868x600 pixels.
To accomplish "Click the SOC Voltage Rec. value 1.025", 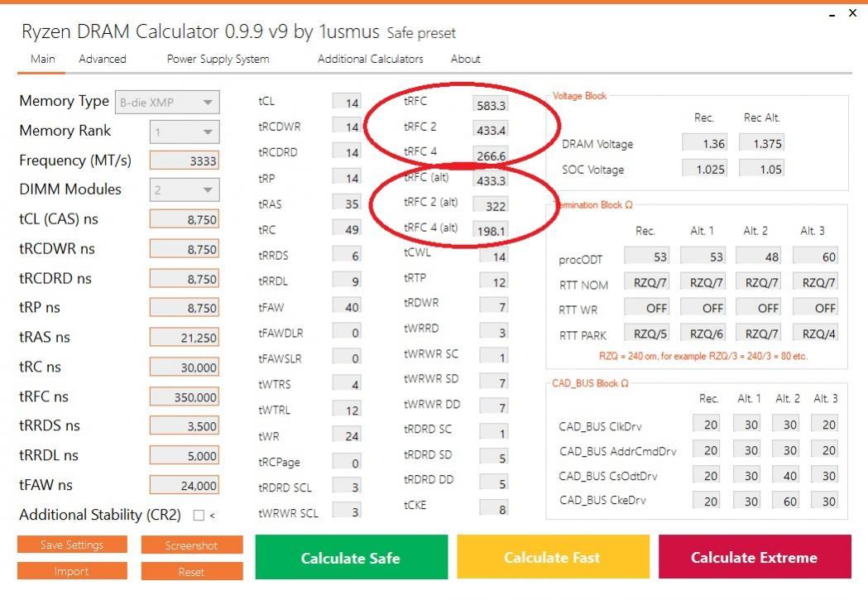I will [704, 168].
